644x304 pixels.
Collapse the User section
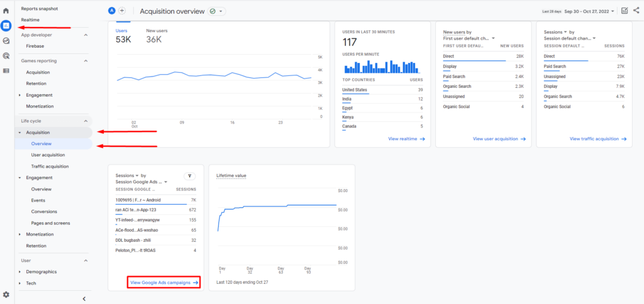86,261
